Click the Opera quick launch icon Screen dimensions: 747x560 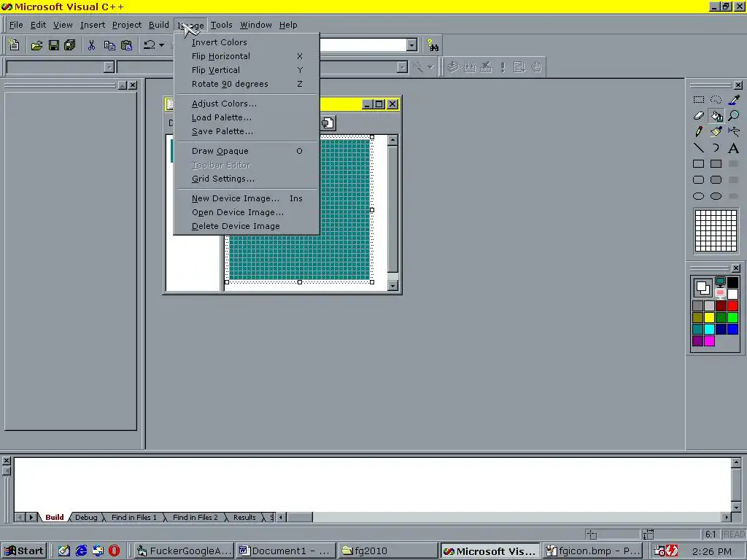[115, 551]
